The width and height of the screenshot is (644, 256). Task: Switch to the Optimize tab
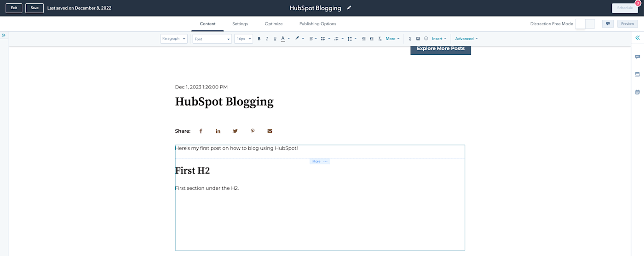point(274,24)
